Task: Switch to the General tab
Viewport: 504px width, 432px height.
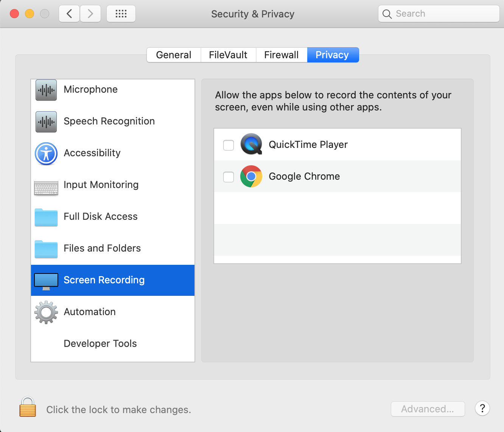Action: coord(174,55)
